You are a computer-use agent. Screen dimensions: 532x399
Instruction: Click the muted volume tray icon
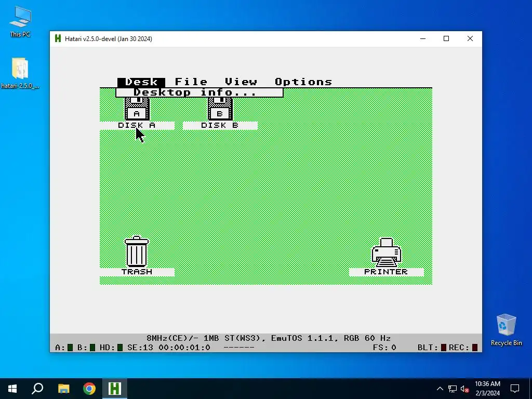[x=465, y=389]
